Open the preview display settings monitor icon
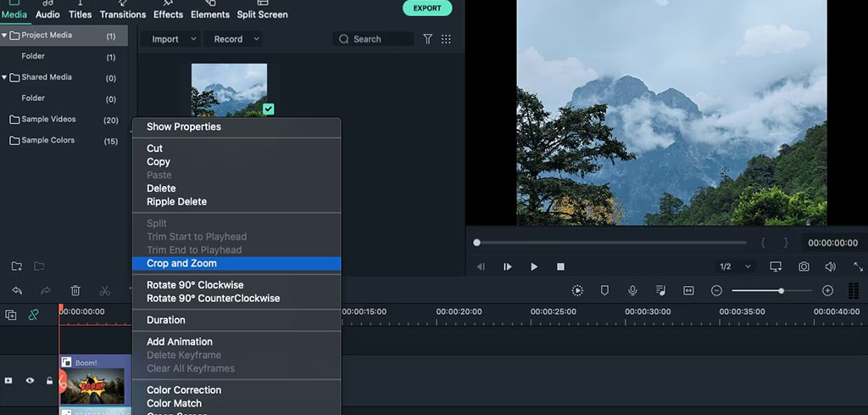 [776, 266]
